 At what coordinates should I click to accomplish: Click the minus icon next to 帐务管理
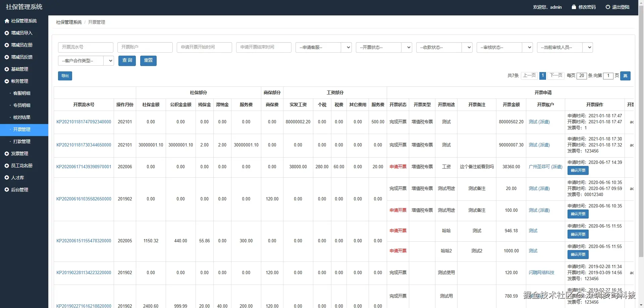point(7,81)
